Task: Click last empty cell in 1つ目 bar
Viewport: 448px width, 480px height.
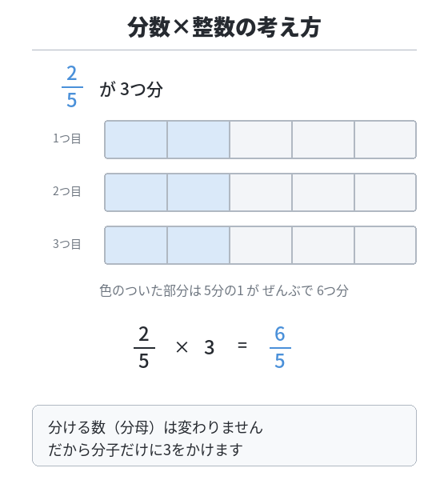Action: point(386,139)
